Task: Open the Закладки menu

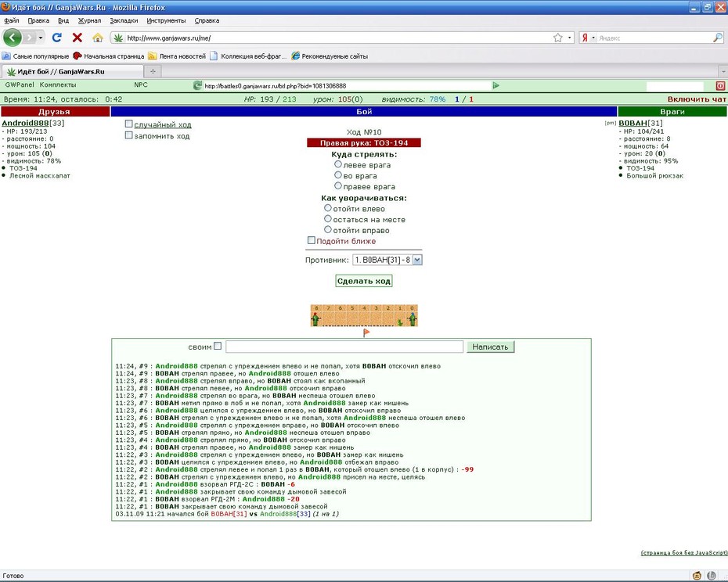Action: (124, 20)
